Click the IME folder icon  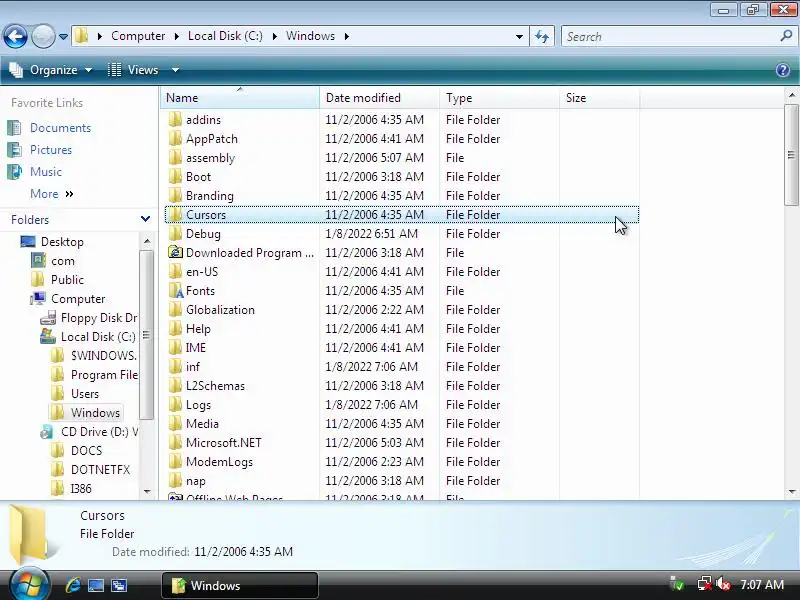[x=175, y=347]
